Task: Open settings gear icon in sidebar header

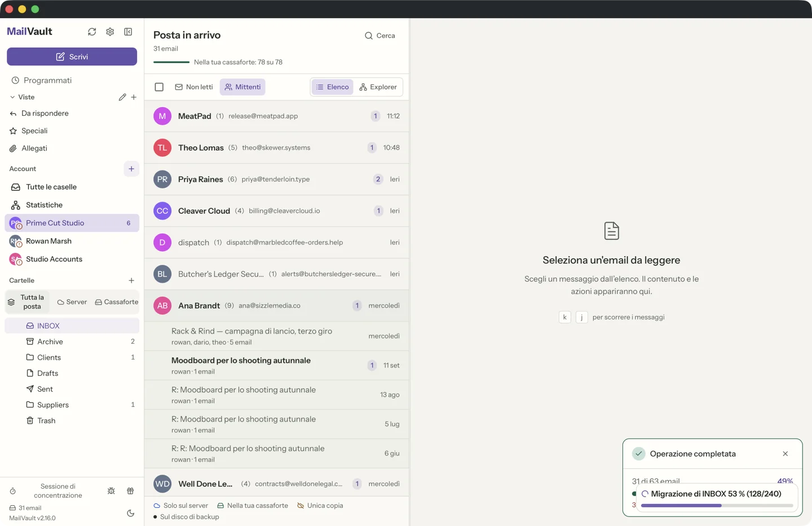Action: (110, 32)
